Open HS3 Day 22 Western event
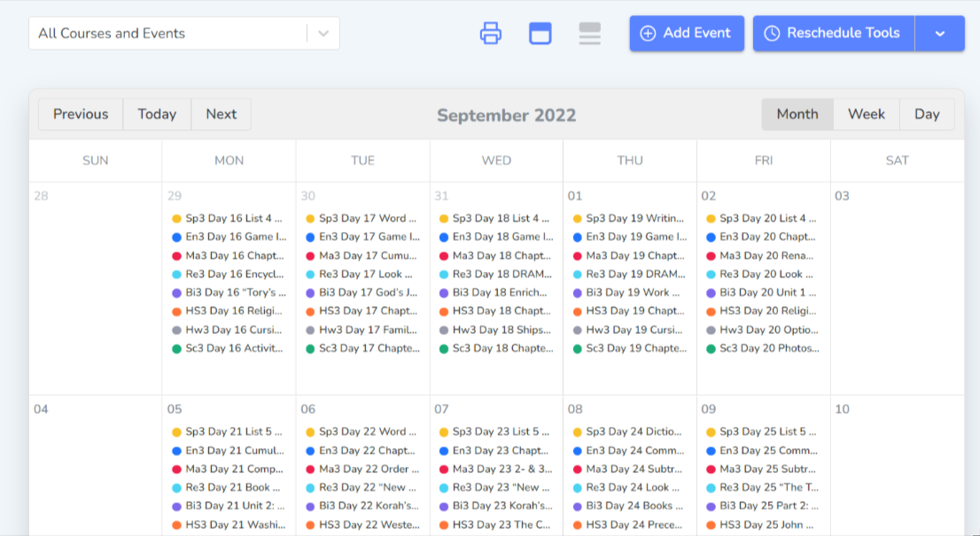The image size is (980, 536). point(362,524)
